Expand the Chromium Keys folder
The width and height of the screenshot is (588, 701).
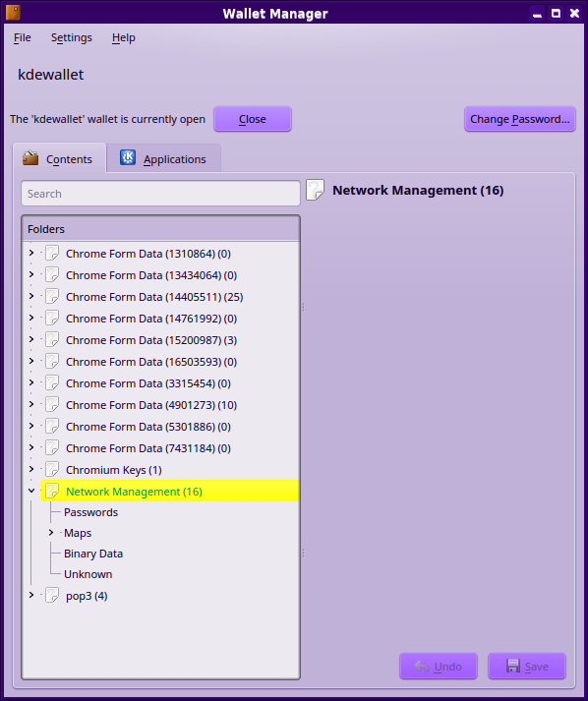coord(31,469)
